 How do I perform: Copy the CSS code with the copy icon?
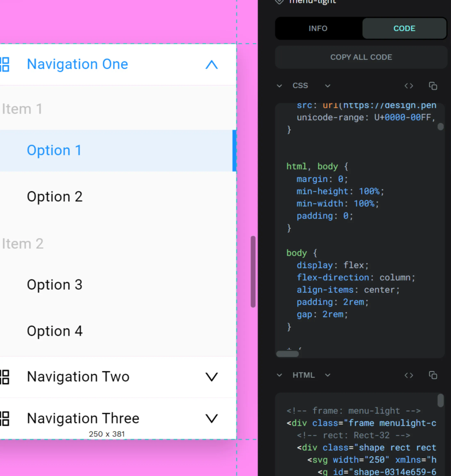(433, 86)
